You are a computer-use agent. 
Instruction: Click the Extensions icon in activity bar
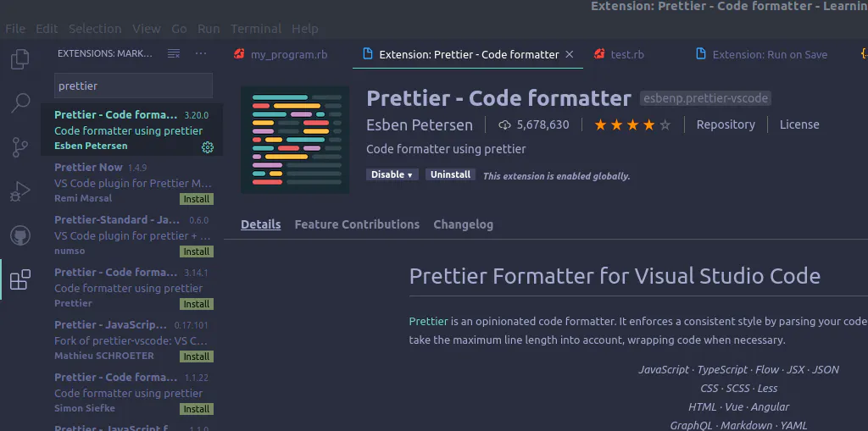(x=19, y=279)
